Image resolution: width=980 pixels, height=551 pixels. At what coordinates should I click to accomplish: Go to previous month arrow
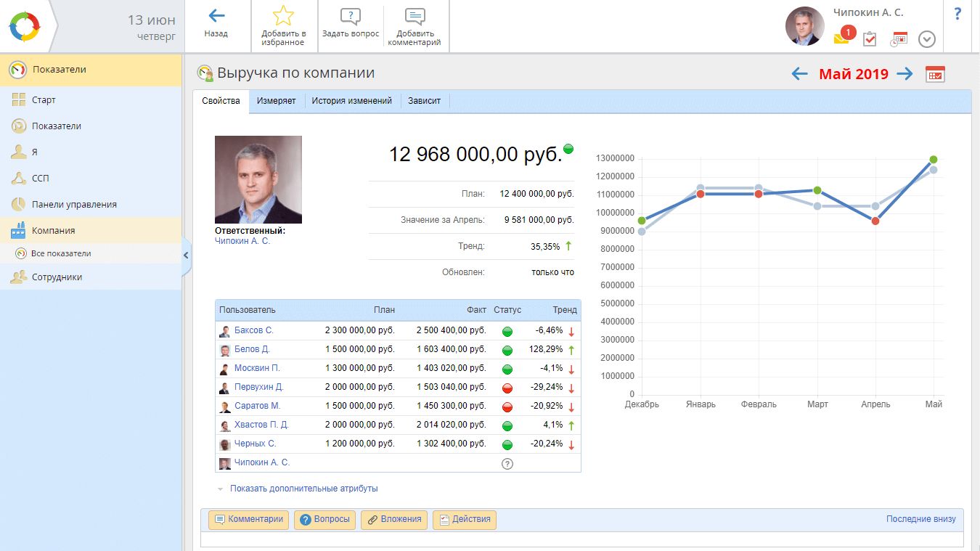pyautogui.click(x=800, y=74)
